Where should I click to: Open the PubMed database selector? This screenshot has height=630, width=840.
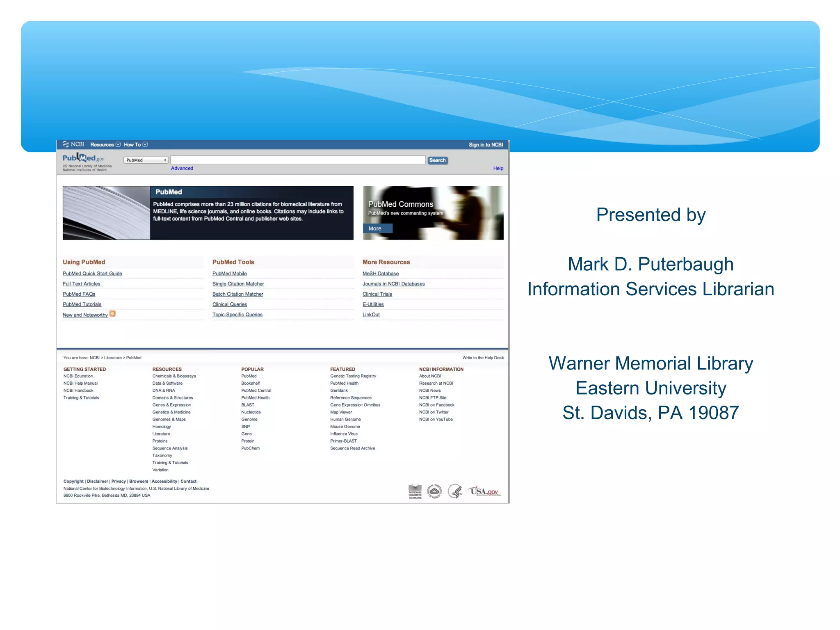[x=146, y=160]
